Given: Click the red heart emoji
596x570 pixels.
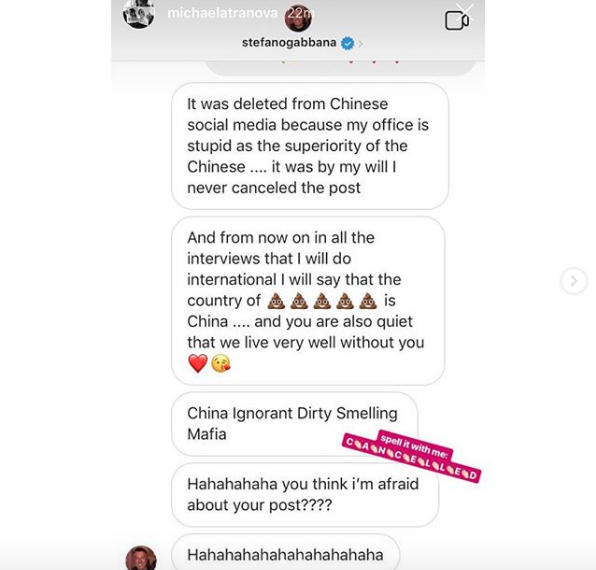Looking at the screenshot, I should [198, 363].
